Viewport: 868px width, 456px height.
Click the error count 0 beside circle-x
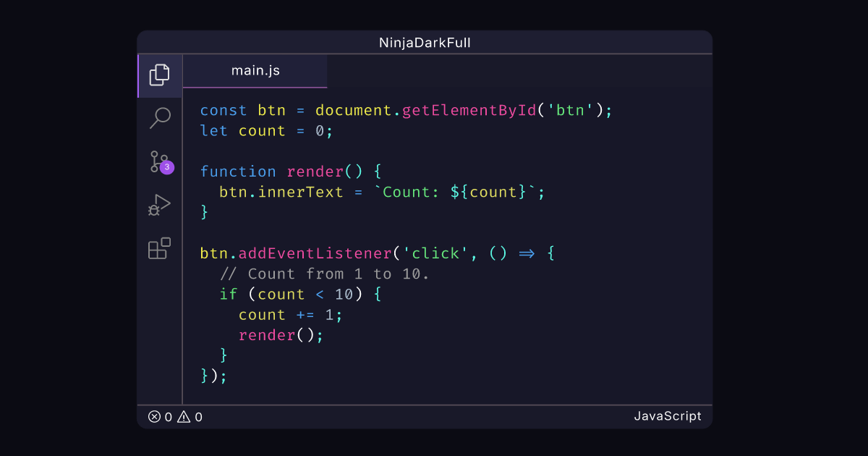click(169, 417)
